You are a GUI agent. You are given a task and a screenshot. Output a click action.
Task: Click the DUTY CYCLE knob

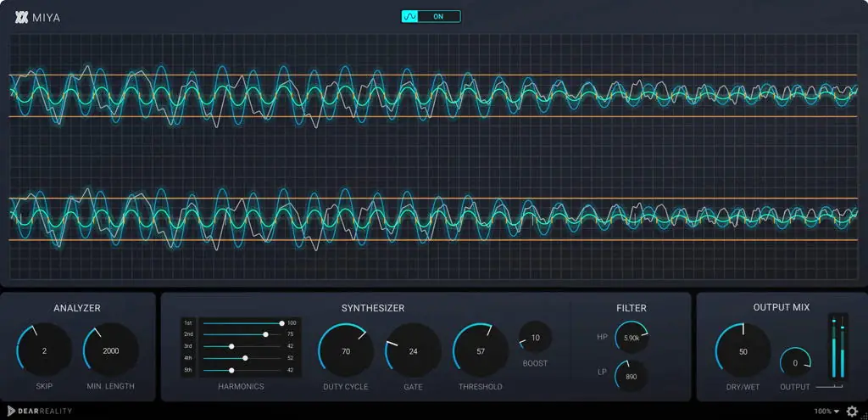click(x=346, y=350)
